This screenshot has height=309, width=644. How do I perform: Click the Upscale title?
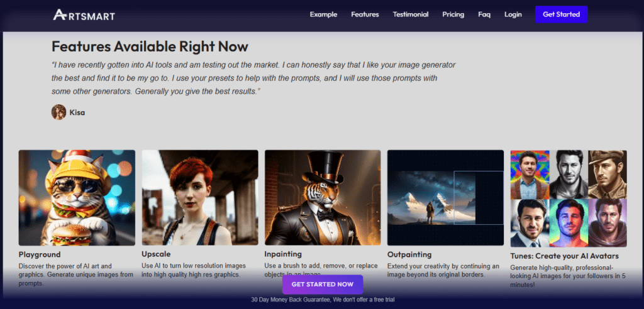click(x=156, y=254)
